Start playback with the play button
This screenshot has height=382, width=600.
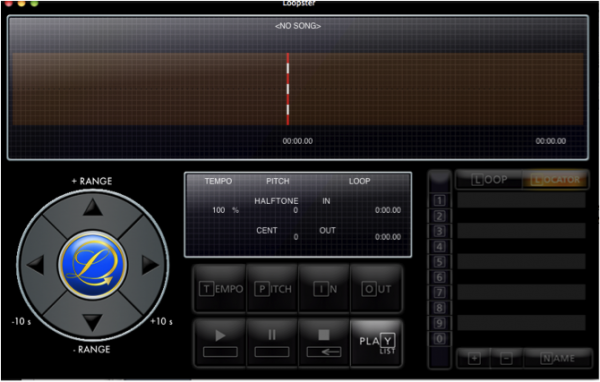coord(220,343)
